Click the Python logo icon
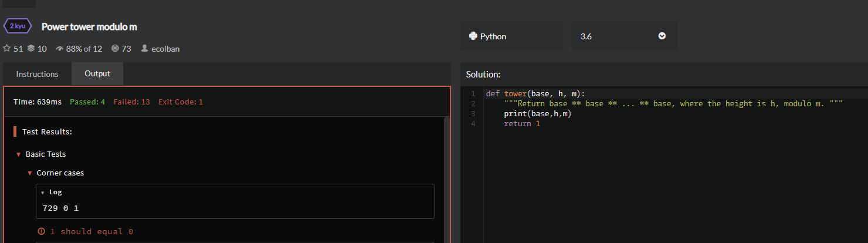The height and width of the screenshot is (243, 868). (473, 36)
